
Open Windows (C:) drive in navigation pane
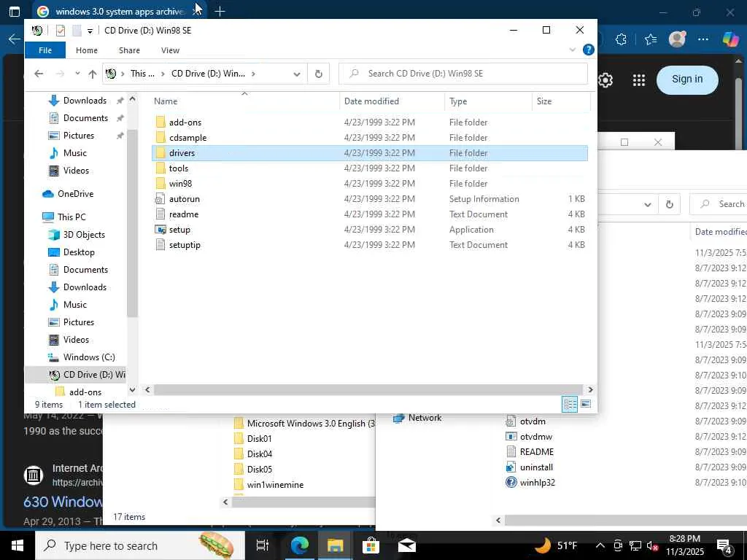click(x=88, y=357)
